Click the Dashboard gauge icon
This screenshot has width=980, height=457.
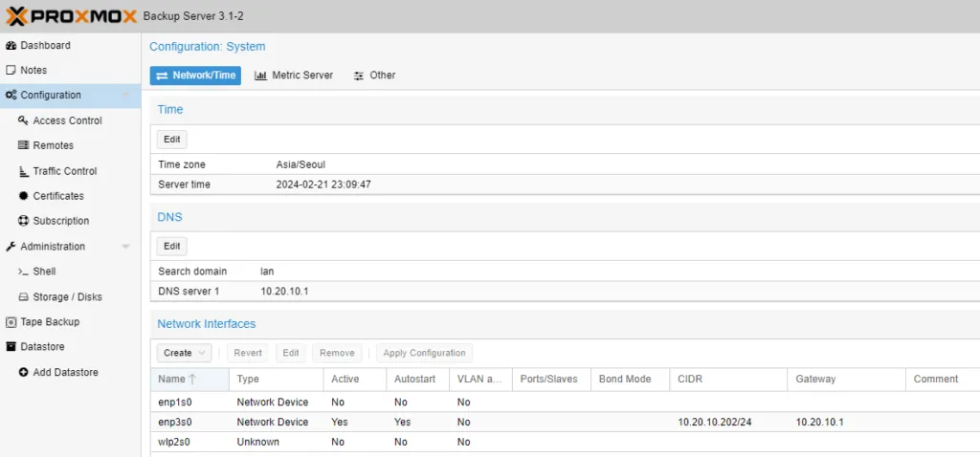(x=10, y=46)
